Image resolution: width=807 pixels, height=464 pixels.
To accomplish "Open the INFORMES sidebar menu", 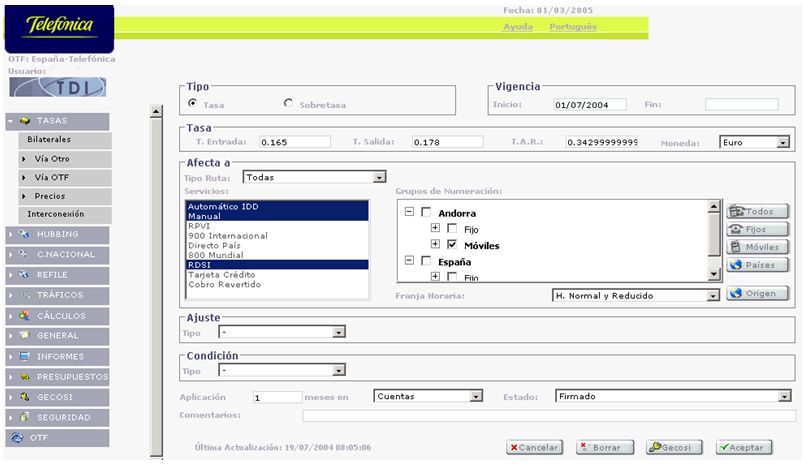I will tap(58, 356).
